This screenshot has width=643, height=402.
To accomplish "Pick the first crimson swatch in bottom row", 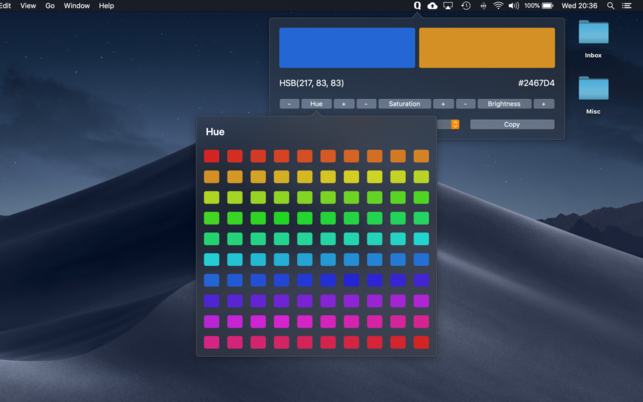I will [212, 343].
